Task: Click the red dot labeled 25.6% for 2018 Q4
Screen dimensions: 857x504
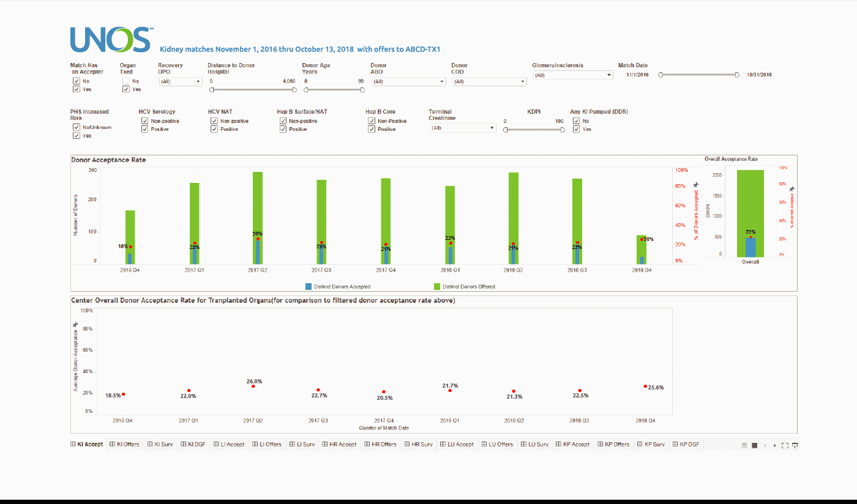Action: click(645, 387)
